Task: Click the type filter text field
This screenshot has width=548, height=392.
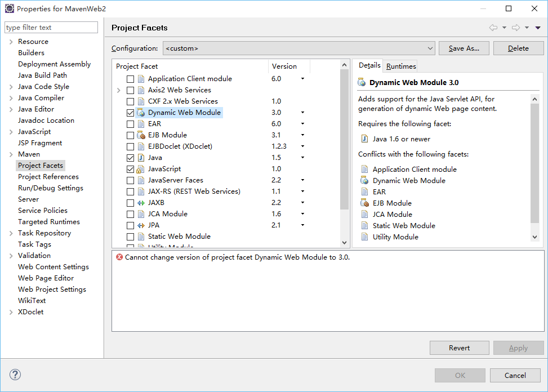Action: pyautogui.click(x=51, y=28)
